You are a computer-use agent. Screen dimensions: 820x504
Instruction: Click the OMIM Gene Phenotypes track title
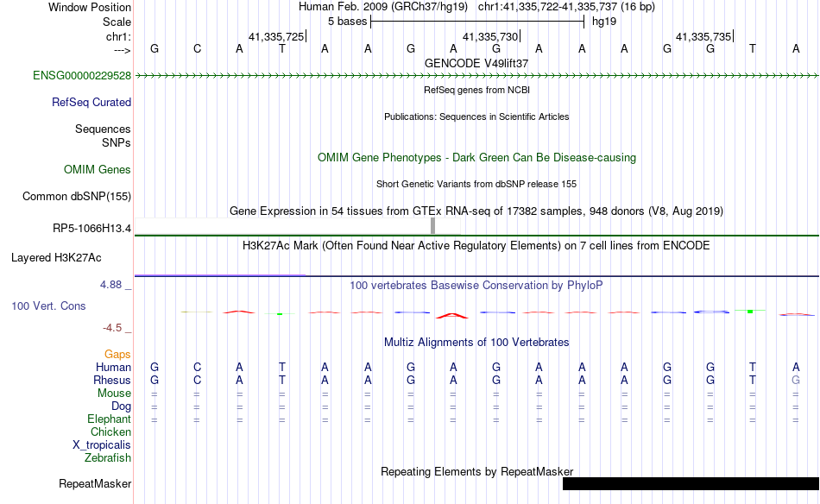point(477,157)
